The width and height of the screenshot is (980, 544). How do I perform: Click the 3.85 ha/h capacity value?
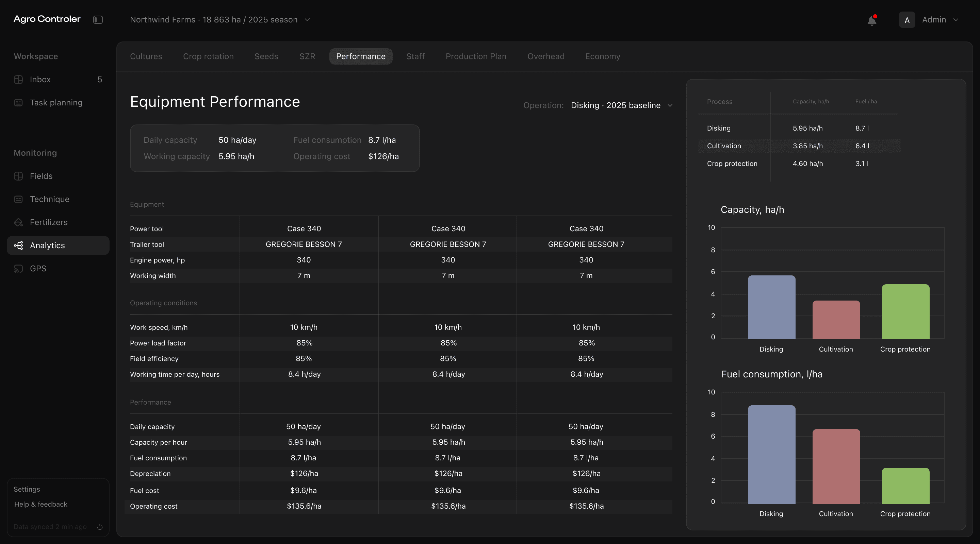tap(808, 146)
